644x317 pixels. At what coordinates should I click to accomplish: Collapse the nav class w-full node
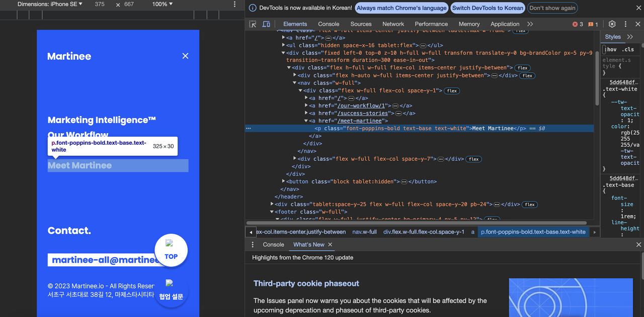295,83
